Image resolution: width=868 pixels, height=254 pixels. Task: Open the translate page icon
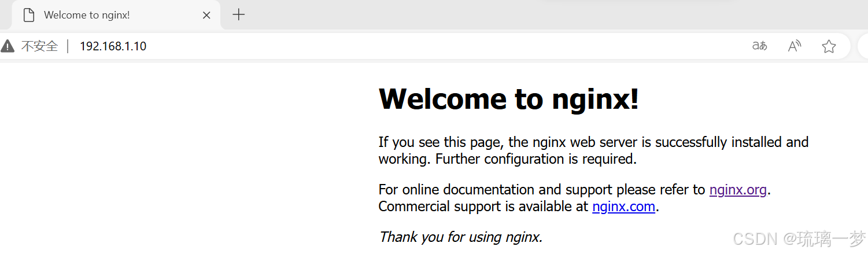tap(759, 46)
